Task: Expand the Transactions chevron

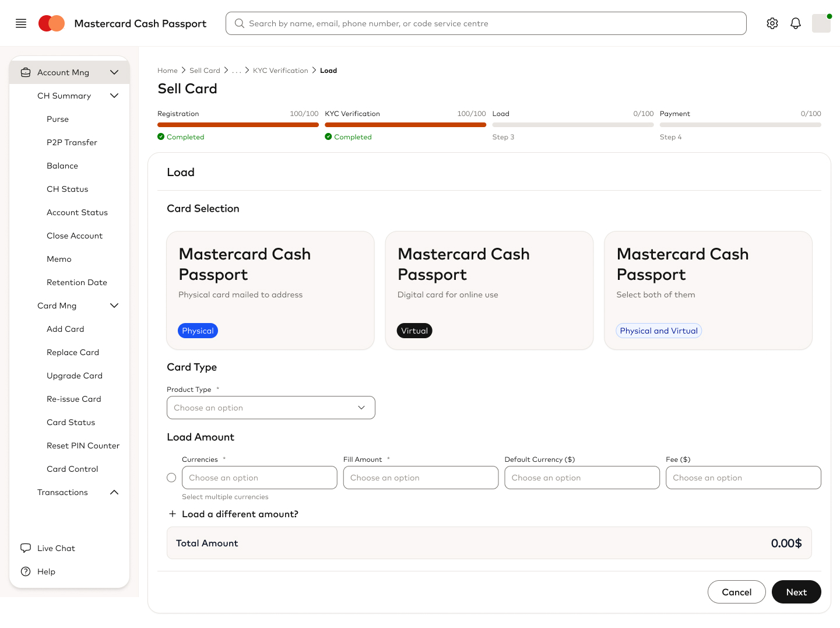Action: [x=114, y=492]
